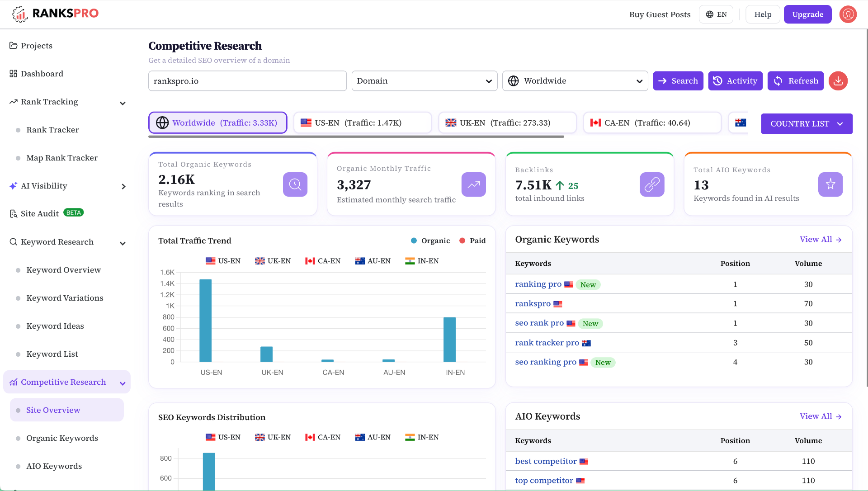Collapse the Keyword Research menu chevron
The image size is (868, 491).
pyautogui.click(x=123, y=244)
